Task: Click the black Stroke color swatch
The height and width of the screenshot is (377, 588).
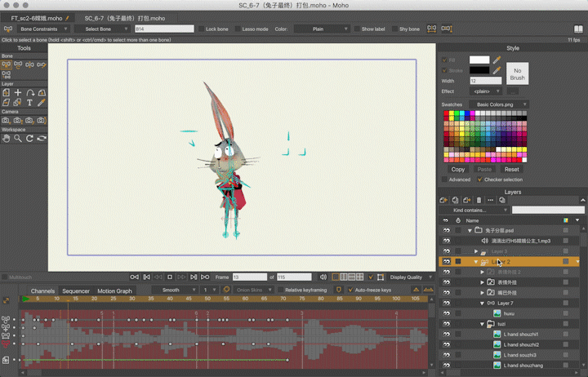Action: point(479,70)
